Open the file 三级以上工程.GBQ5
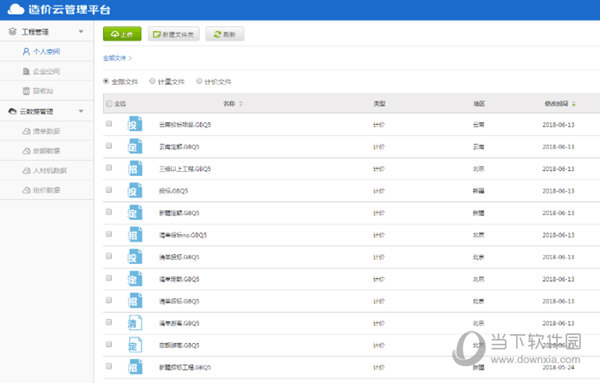Image resolution: width=600 pixels, height=383 pixels. pyautogui.click(x=185, y=169)
